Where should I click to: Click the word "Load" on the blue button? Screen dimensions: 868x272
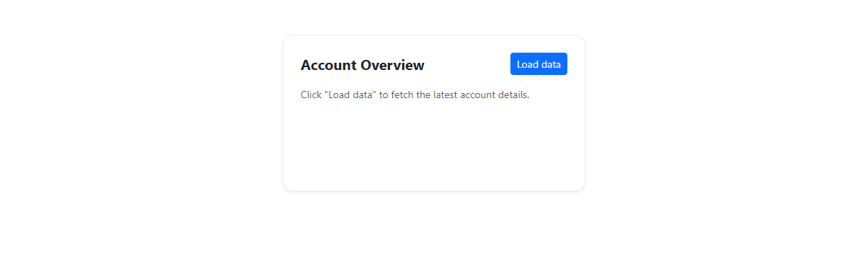coord(527,64)
